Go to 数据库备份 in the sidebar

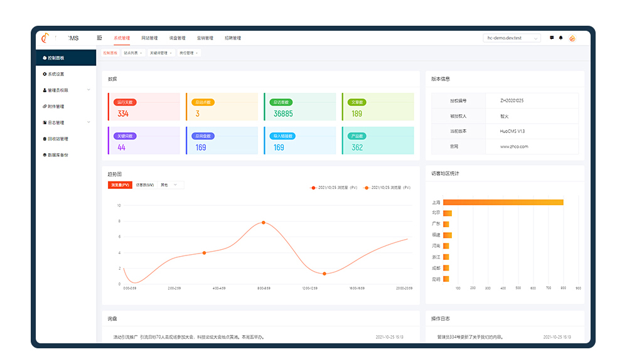coord(58,154)
